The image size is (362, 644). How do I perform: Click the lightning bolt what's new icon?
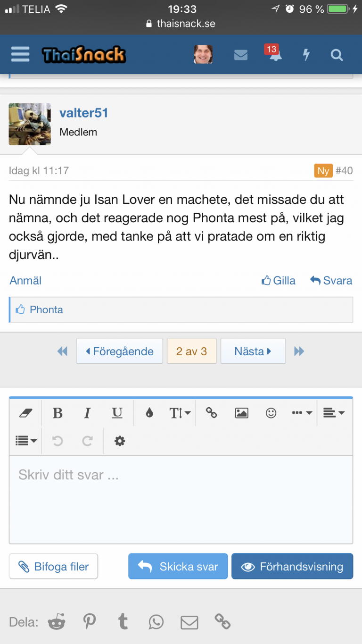pos(306,55)
